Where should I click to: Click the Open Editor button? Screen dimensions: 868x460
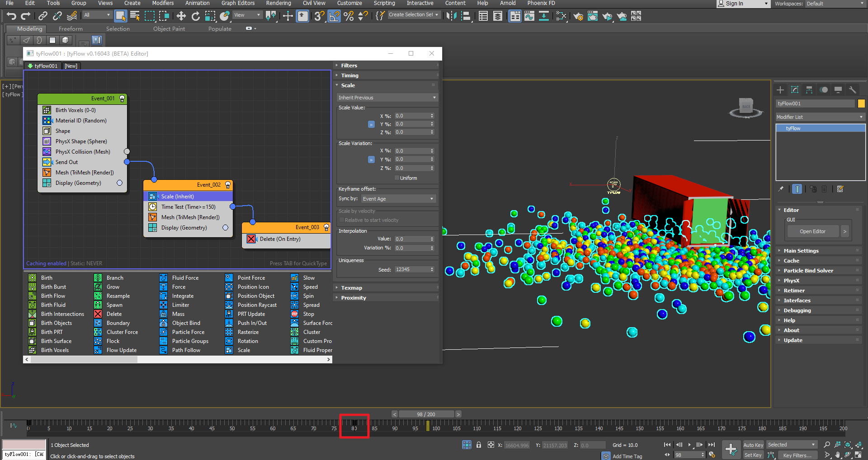click(812, 231)
